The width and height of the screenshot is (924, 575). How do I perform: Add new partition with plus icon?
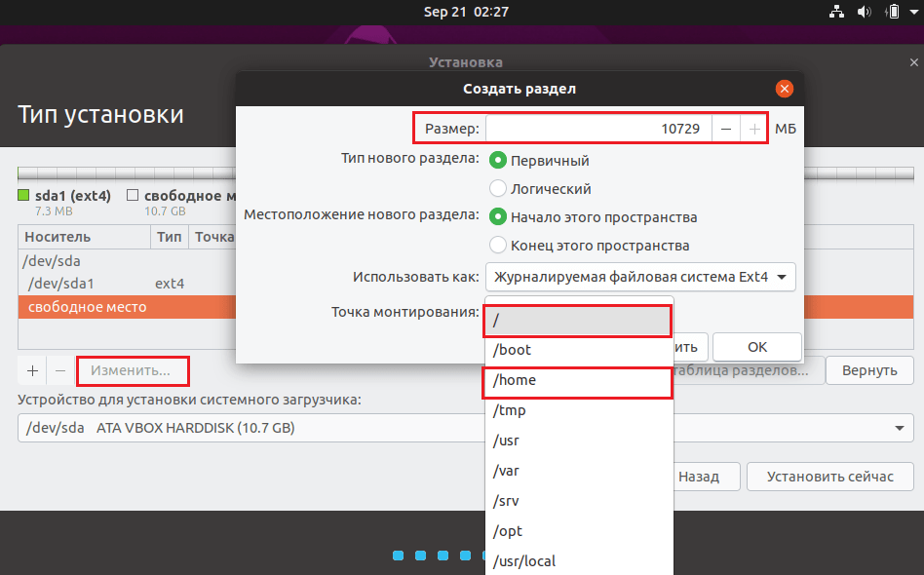(32, 370)
